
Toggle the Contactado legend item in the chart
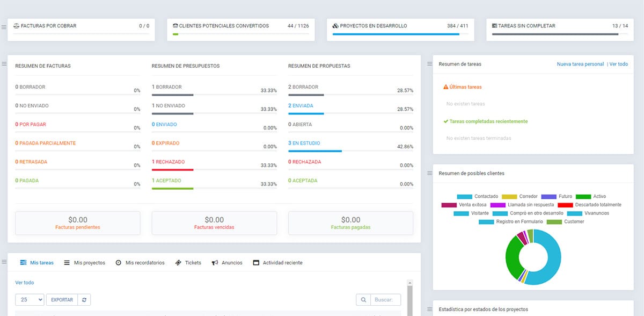478,197
